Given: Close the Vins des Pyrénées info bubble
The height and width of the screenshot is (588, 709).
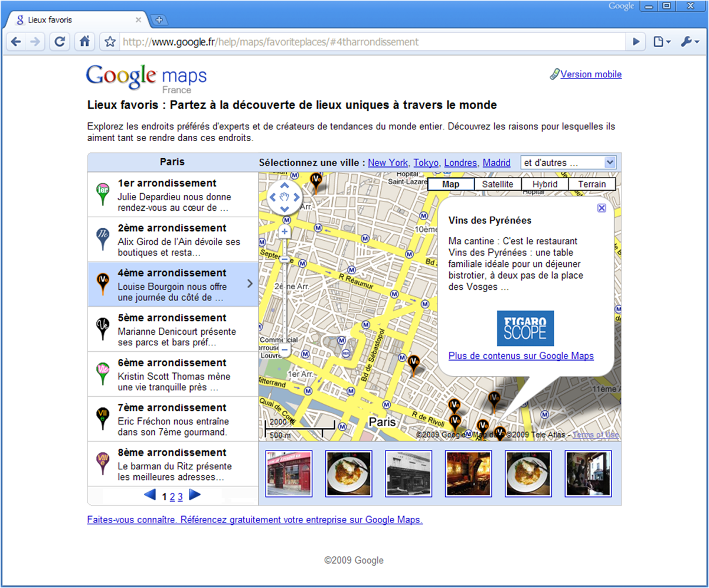Looking at the screenshot, I should [x=602, y=208].
